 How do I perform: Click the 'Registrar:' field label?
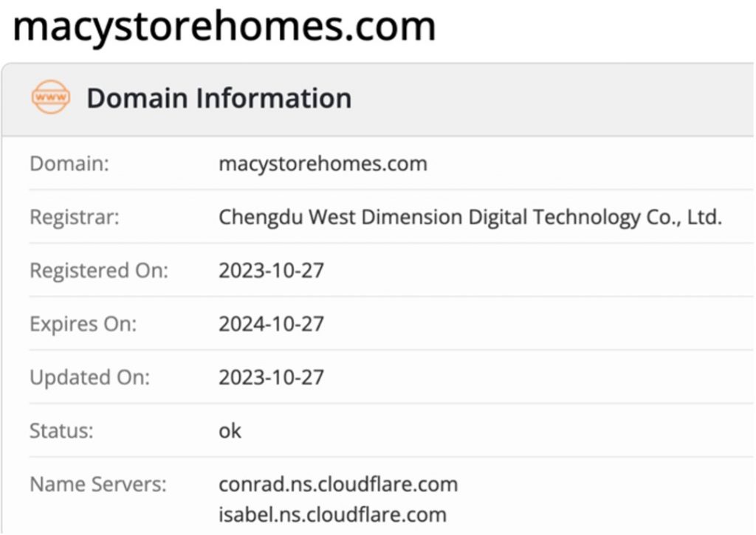tap(75, 217)
